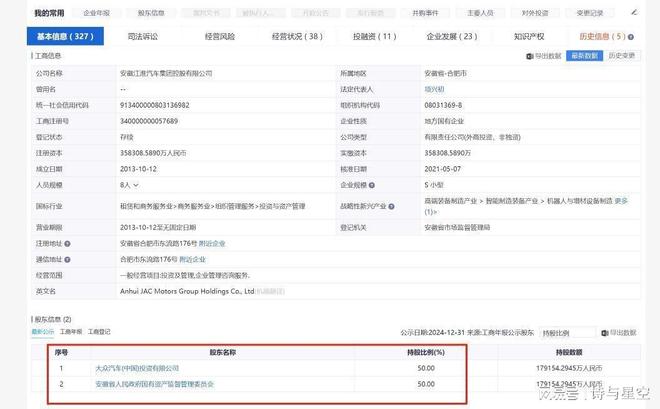This screenshot has width=660, height=409.
Task: Click registration number 340000000057689
Action: (149, 121)
